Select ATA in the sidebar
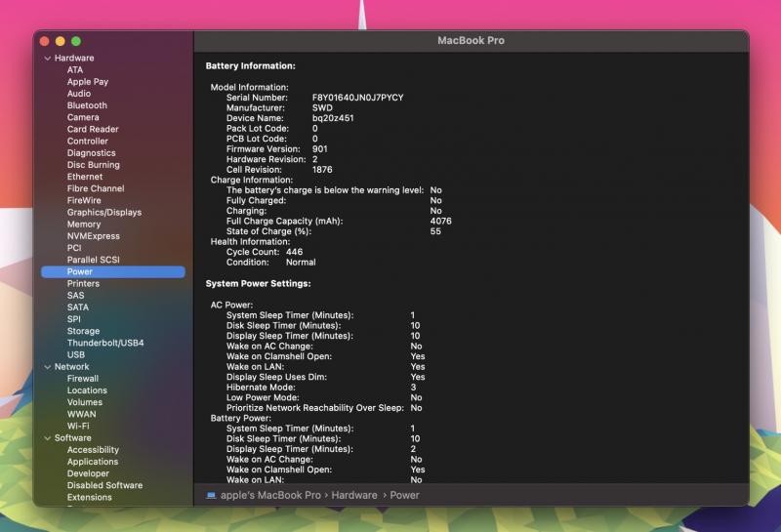This screenshot has width=781, height=532. [75, 70]
